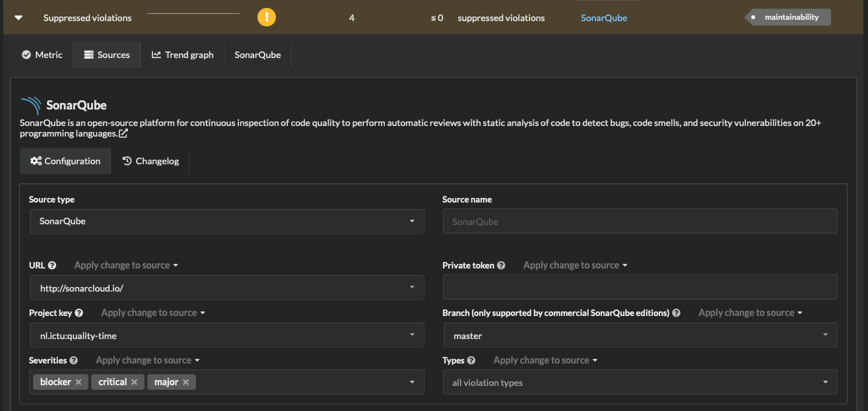This screenshot has height=411, width=868.
Task: Collapse the Suppressed violations row triangle
Action: pos(18,18)
